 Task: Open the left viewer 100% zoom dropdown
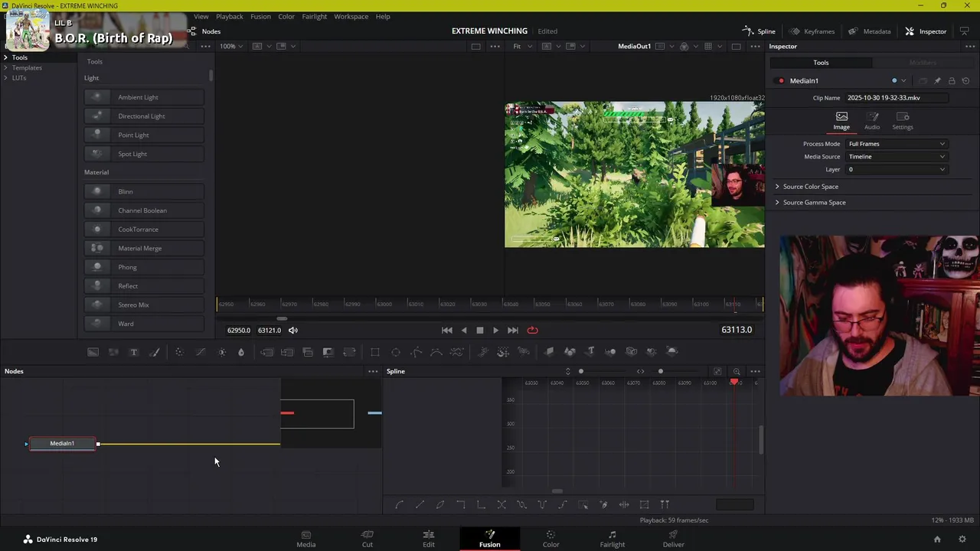(x=231, y=47)
